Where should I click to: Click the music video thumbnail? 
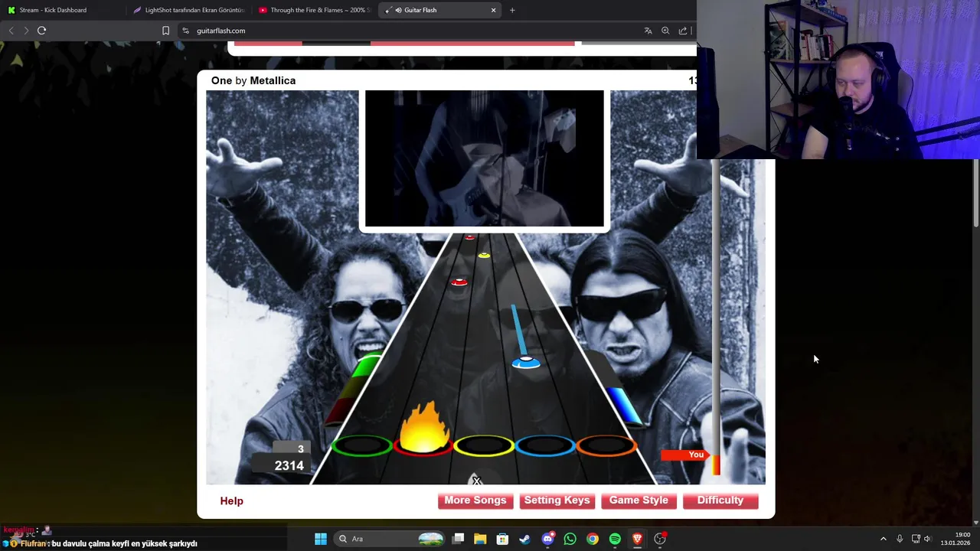(484, 158)
